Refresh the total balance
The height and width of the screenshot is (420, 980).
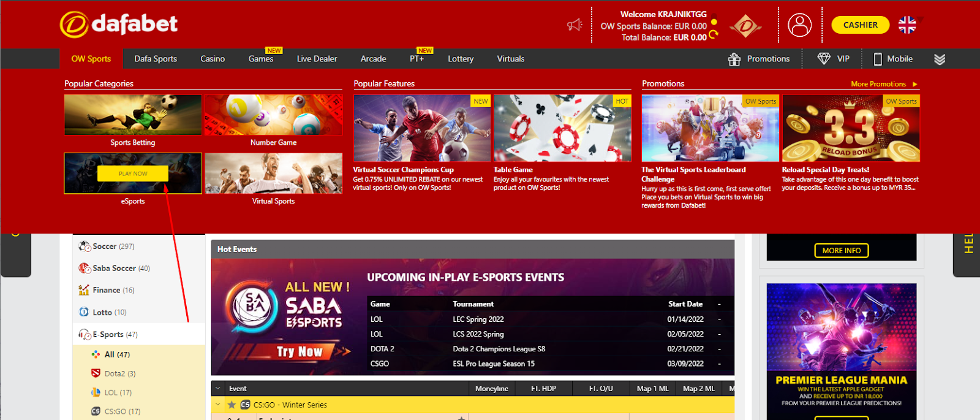coord(714,35)
